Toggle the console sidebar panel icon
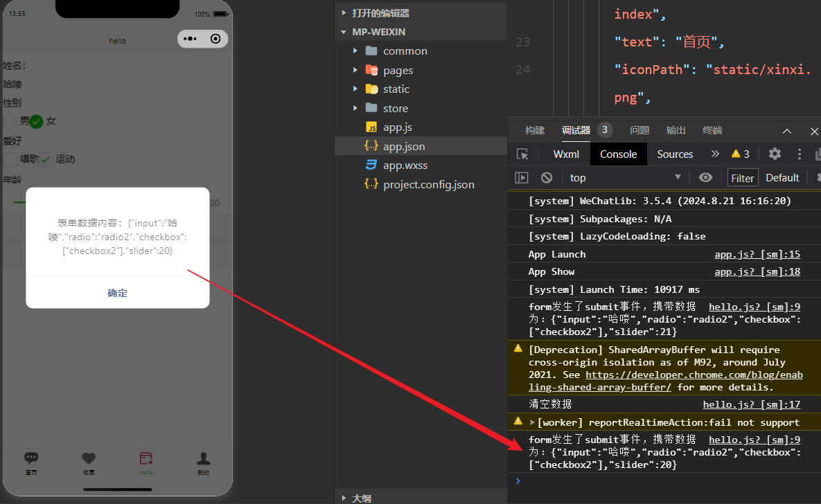 point(522,178)
